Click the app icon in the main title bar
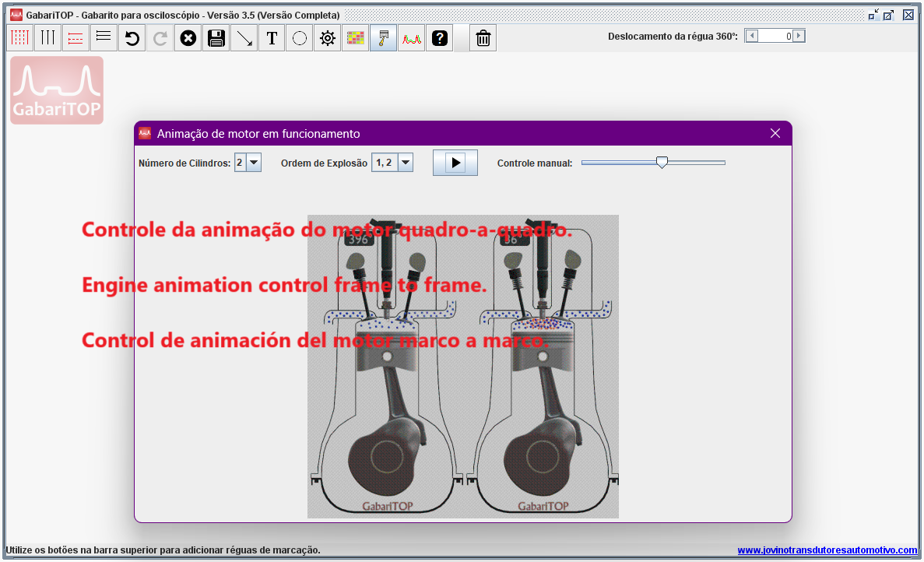 16,15
